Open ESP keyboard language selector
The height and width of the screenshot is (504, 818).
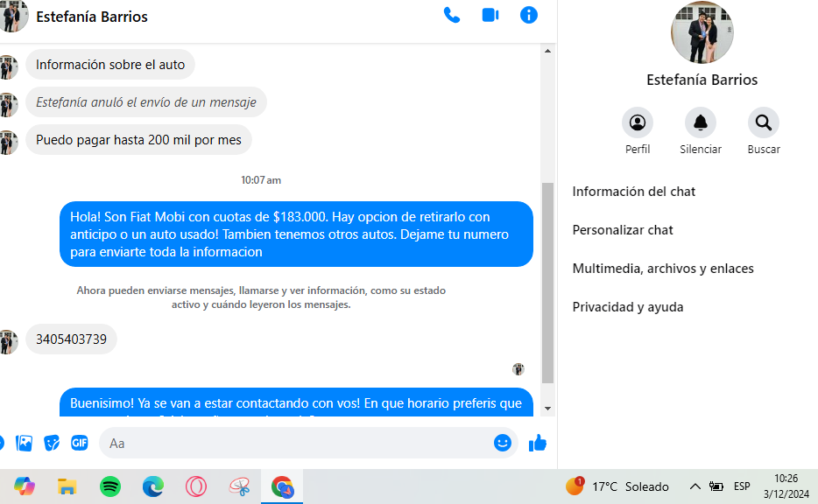click(741, 486)
